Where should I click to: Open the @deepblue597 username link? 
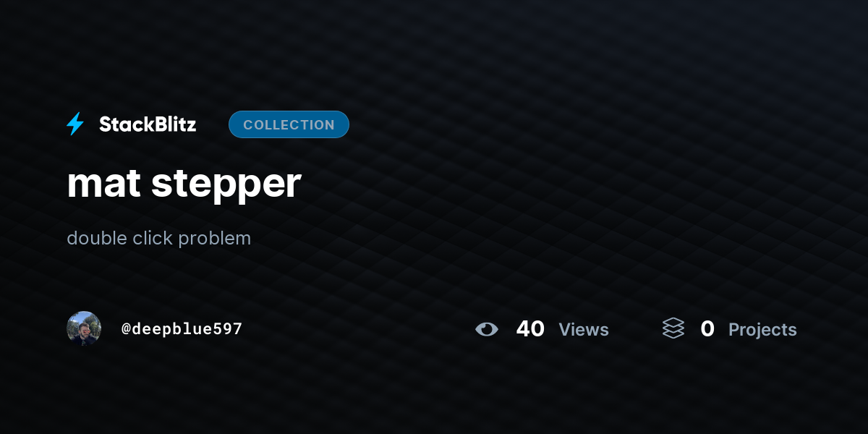pos(182,329)
